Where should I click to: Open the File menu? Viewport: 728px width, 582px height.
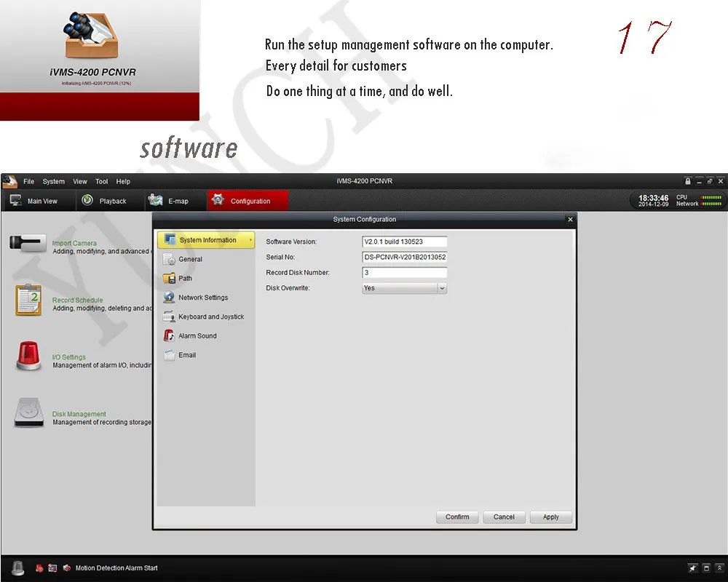[x=29, y=181]
